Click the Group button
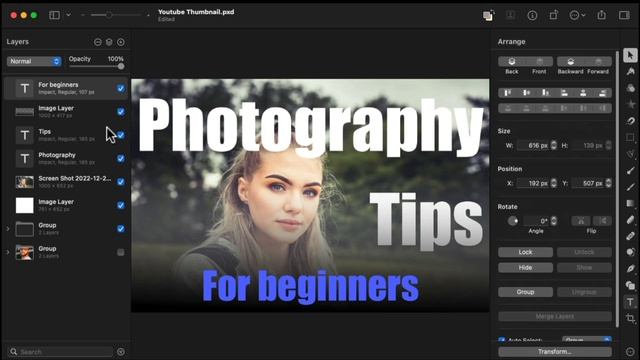 [525, 292]
